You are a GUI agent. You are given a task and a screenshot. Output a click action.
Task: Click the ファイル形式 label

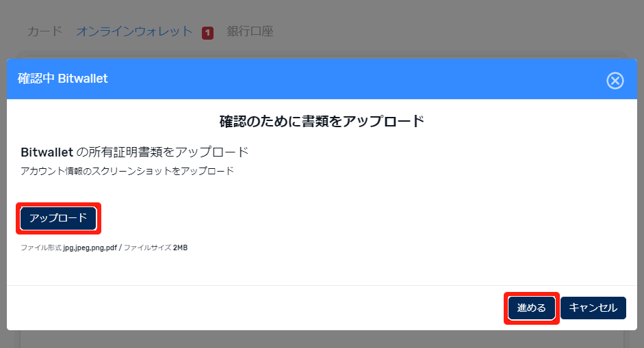tap(41, 247)
